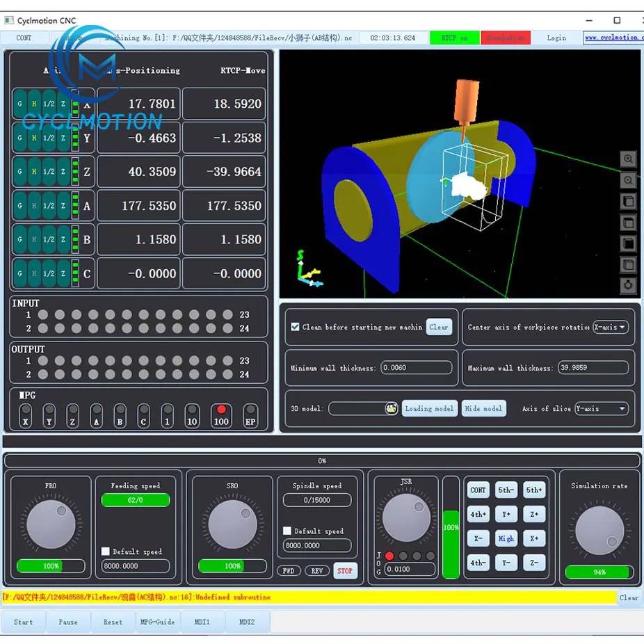Click Hide model button
Viewport: 644px width, 644px height.
pos(484,408)
